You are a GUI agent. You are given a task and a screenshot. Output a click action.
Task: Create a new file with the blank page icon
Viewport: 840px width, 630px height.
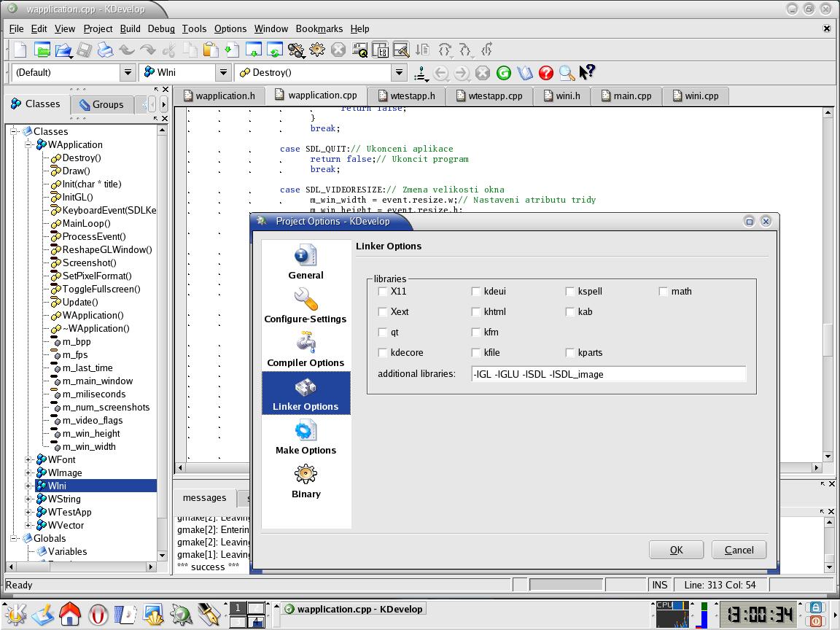coord(20,50)
